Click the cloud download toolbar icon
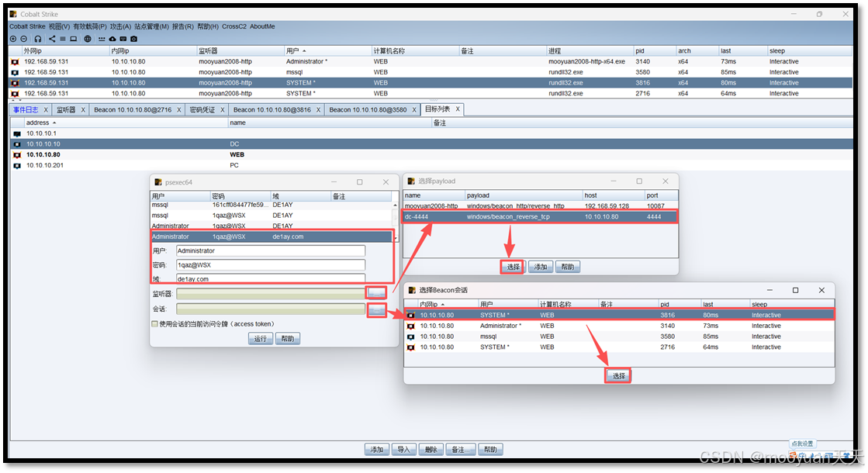This screenshot has height=473, width=868. 112,39
